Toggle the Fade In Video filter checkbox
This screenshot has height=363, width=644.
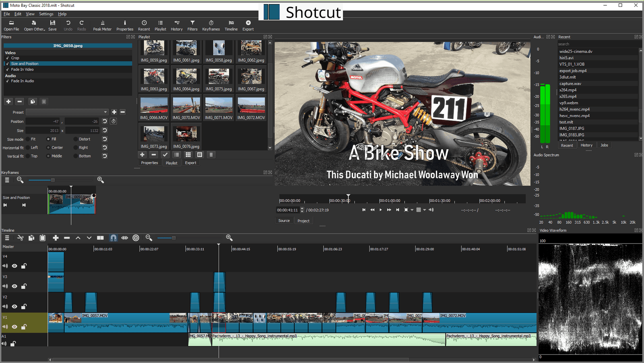click(7, 70)
